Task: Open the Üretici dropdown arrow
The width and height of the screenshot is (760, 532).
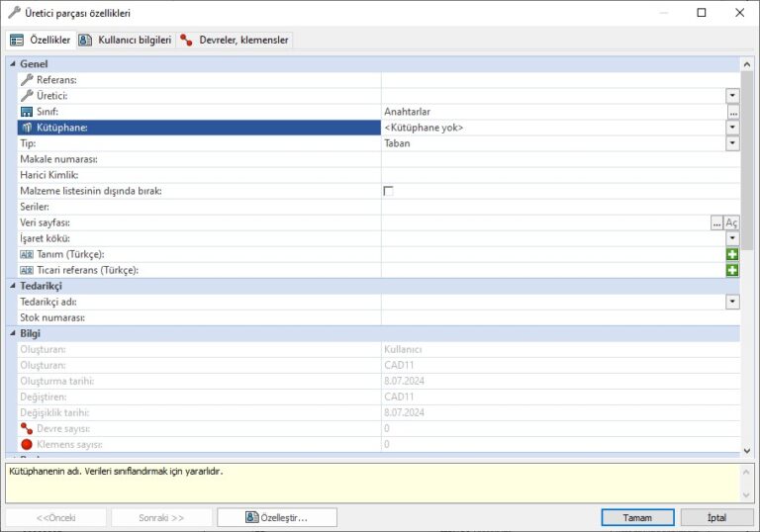Action: click(x=732, y=96)
